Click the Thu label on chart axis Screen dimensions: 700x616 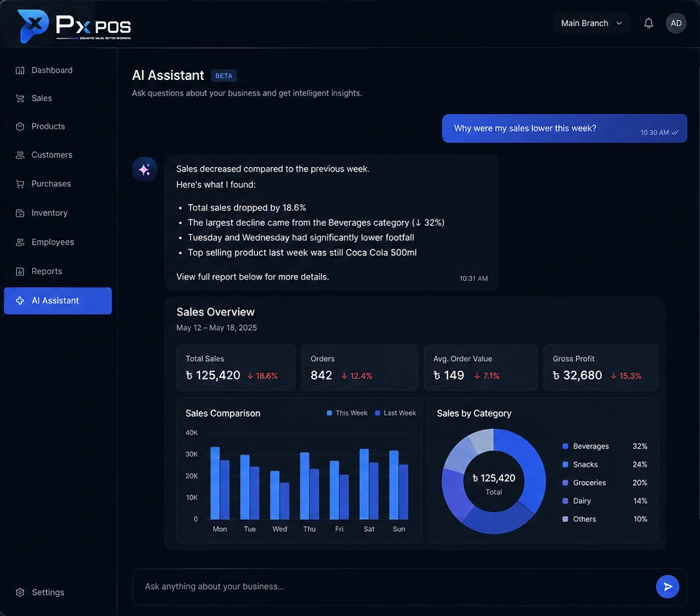click(x=310, y=529)
